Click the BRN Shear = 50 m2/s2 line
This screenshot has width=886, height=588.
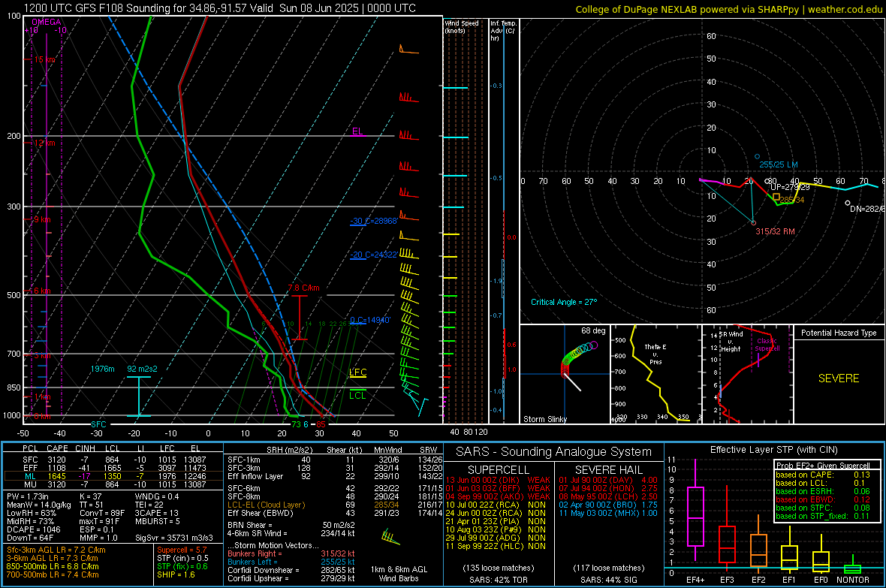[291, 525]
